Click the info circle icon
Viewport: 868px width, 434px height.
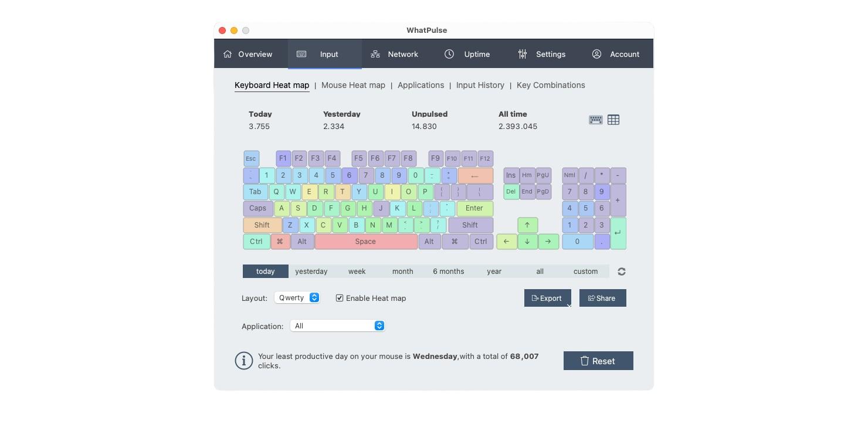(244, 361)
